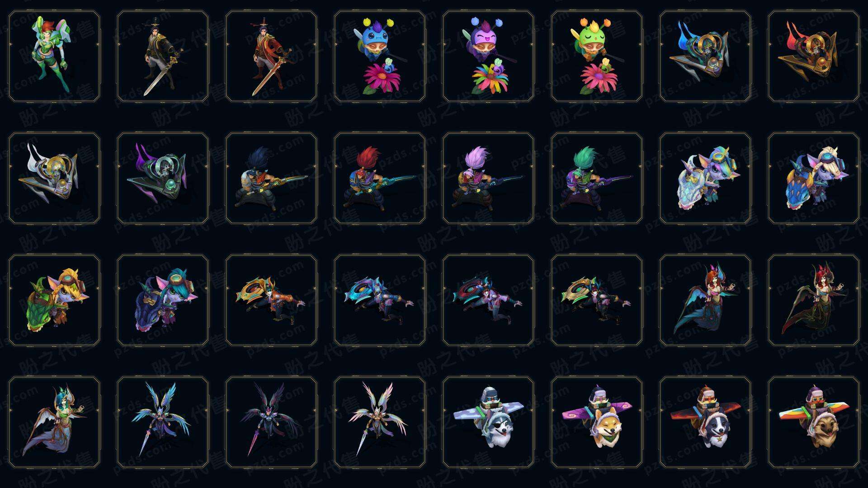The width and height of the screenshot is (868, 488).
Task: Choose the shiba dog with purple plane
Action: (597, 422)
